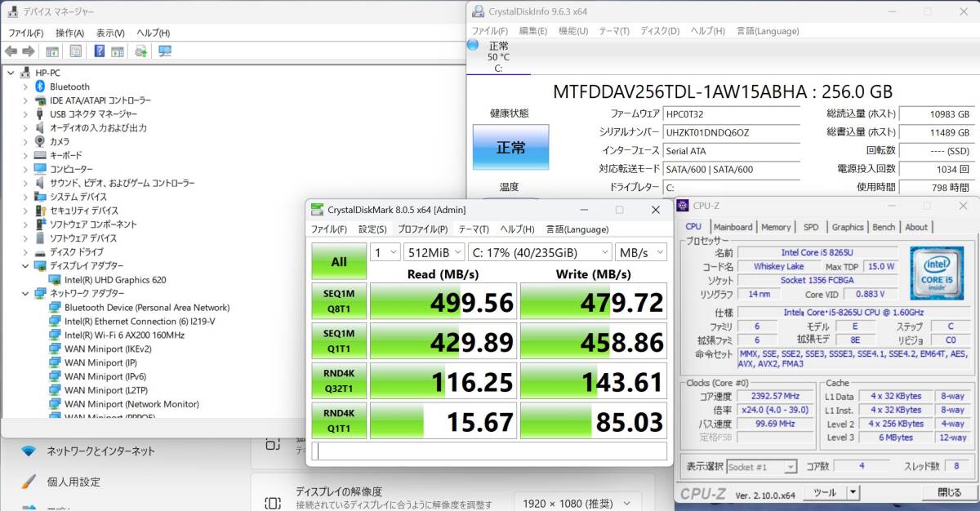980x511 pixels.
Task: Open the C: 17% drive selection dropdown
Action: (540, 252)
